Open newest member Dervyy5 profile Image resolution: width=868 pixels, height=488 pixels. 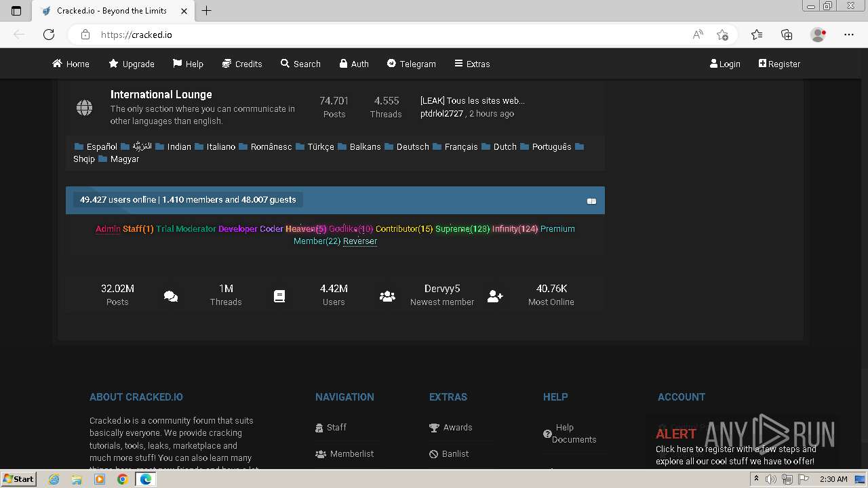pyautogui.click(x=442, y=289)
